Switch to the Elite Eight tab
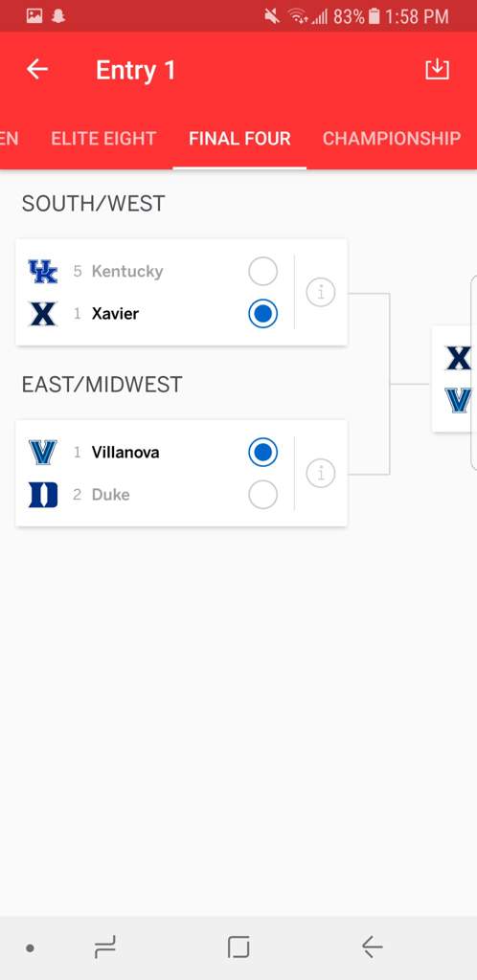477x980 pixels. click(x=103, y=138)
